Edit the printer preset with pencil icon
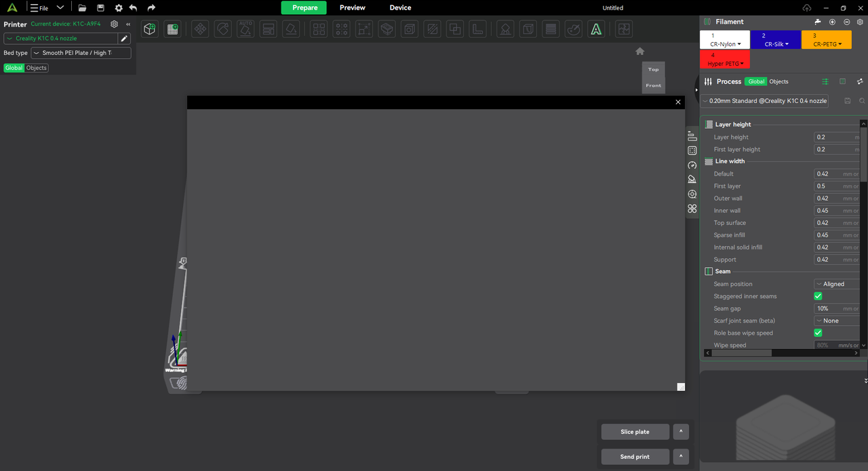This screenshot has width=868, height=471. coord(124,39)
